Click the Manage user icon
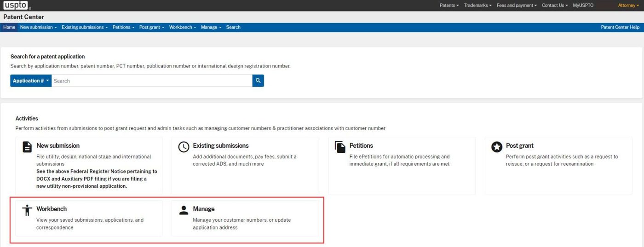This screenshot has width=644, height=247. tap(184, 210)
